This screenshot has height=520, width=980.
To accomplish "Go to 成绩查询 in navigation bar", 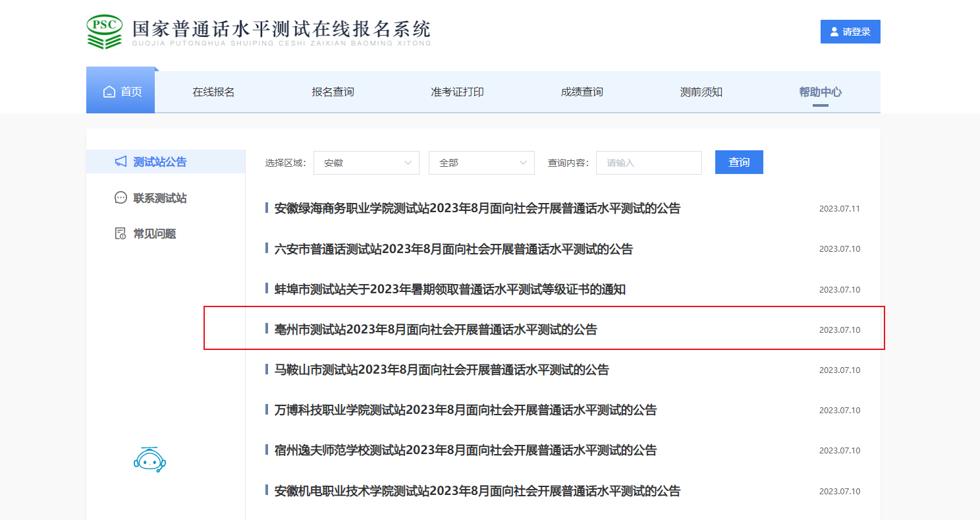I will (x=582, y=92).
